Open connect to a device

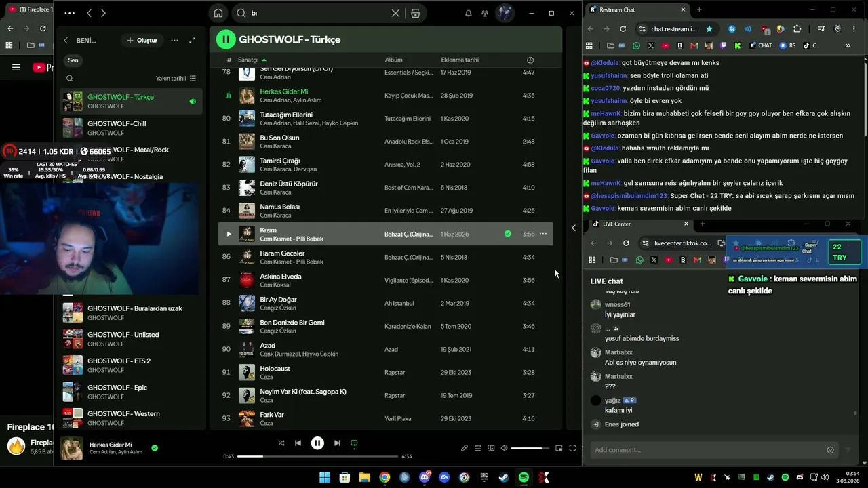(491, 448)
